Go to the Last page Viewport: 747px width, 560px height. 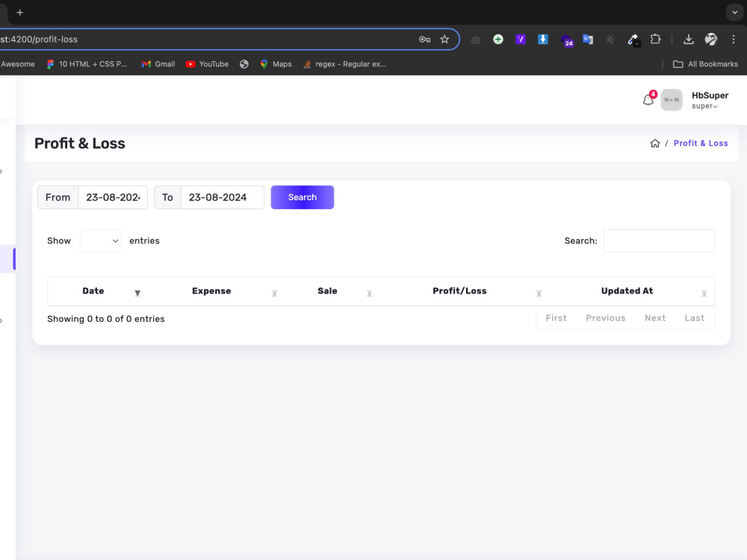695,318
